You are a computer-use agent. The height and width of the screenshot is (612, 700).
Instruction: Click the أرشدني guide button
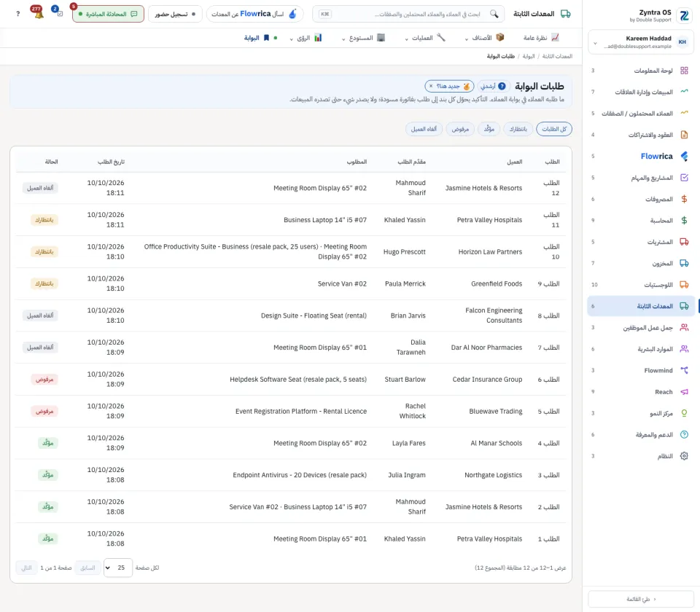(494, 86)
